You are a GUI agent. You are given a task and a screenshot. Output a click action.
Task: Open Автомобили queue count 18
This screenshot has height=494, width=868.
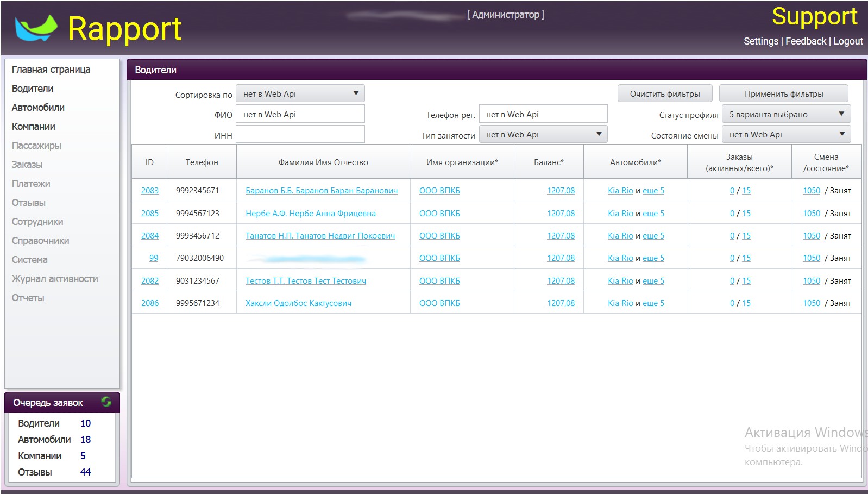pos(85,440)
